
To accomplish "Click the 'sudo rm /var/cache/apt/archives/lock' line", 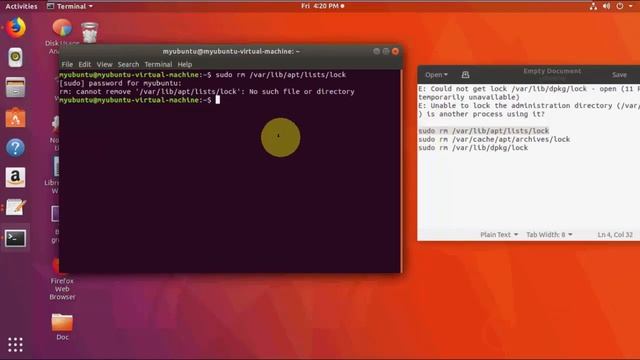I will (x=494, y=140).
